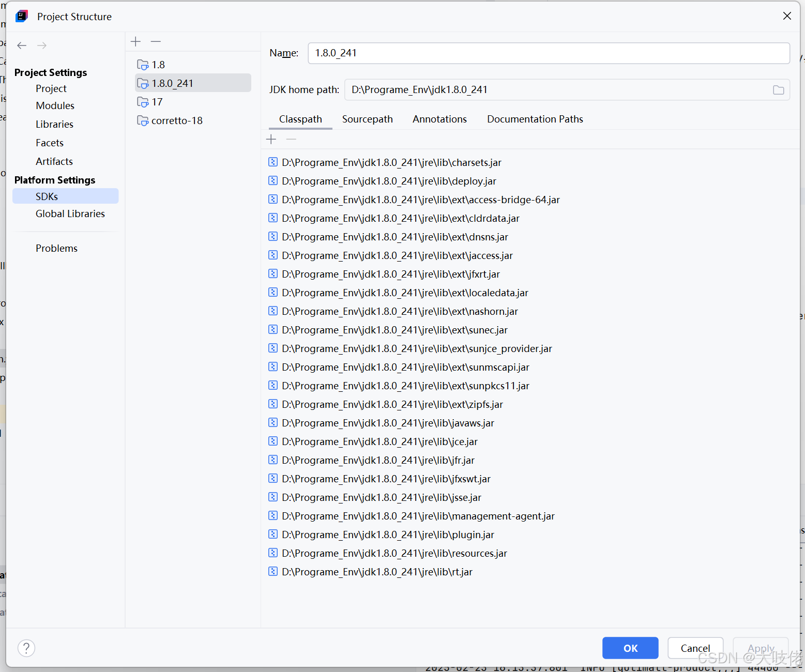805x672 pixels.
Task: Switch to the Sourcepath tab
Action: pos(367,119)
